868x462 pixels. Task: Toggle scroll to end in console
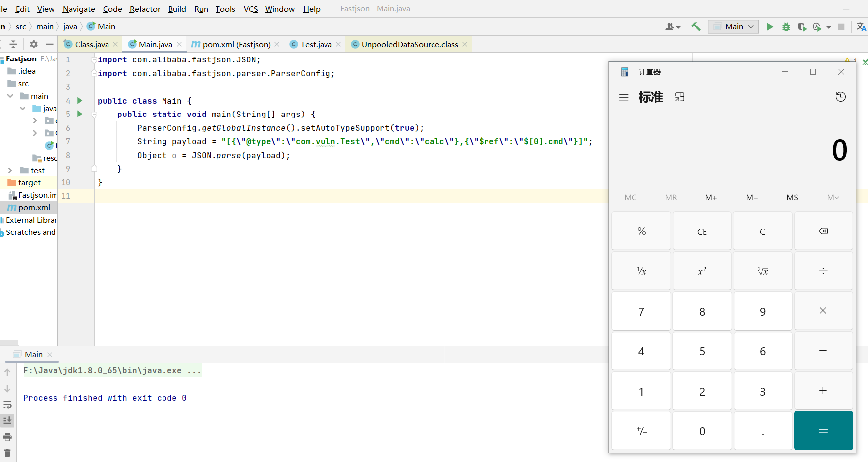point(7,421)
